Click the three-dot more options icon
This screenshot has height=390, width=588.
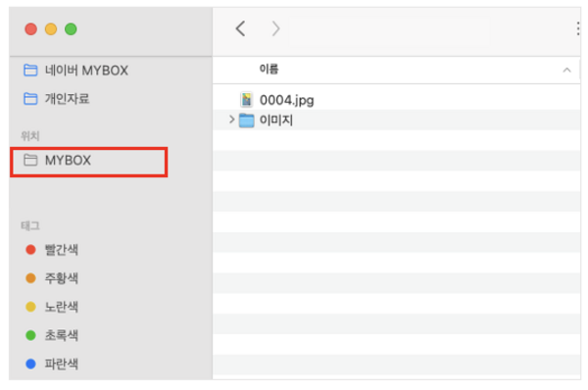coord(578,28)
